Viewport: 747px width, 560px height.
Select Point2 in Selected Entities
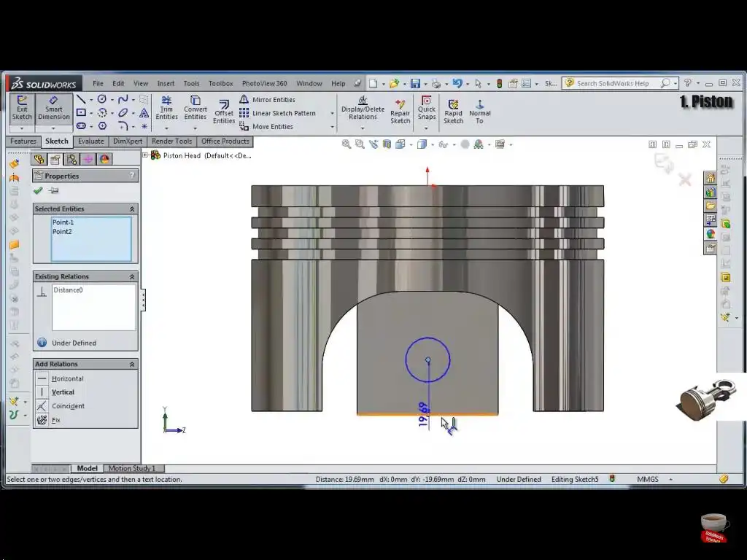[x=62, y=232]
